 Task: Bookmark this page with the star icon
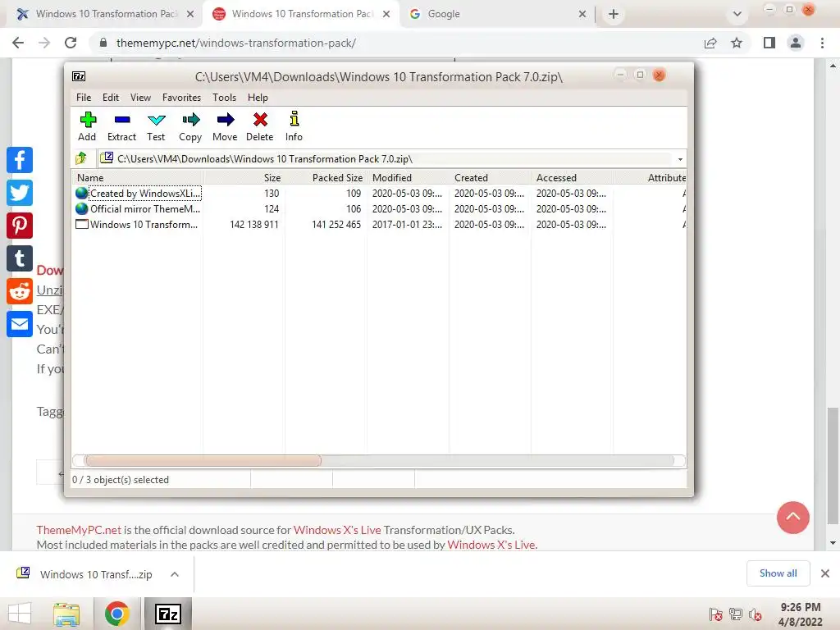[x=737, y=43]
